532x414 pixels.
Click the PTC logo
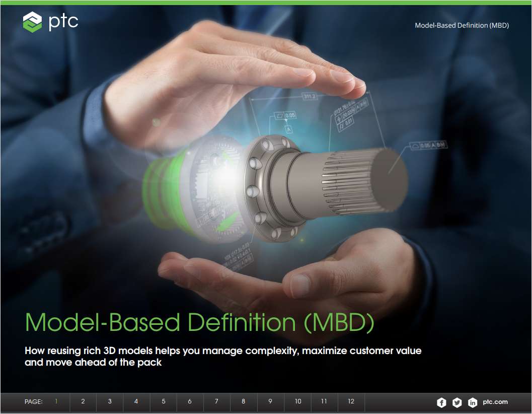coord(50,22)
